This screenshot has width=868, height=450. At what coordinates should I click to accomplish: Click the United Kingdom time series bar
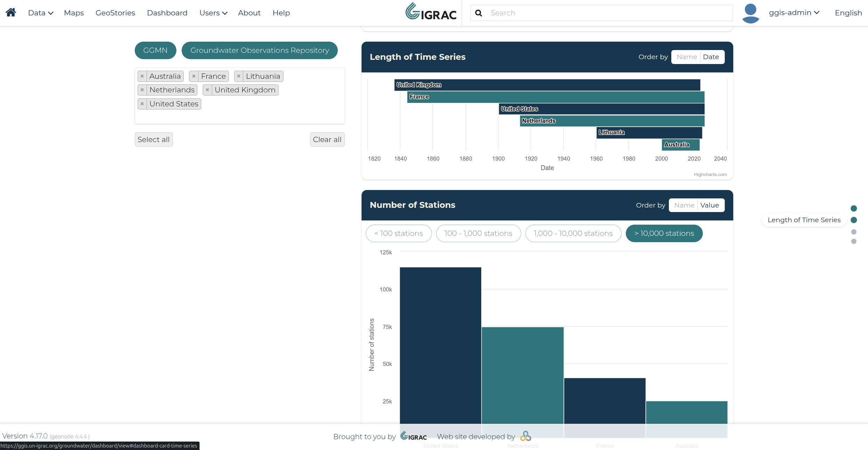pyautogui.click(x=547, y=85)
